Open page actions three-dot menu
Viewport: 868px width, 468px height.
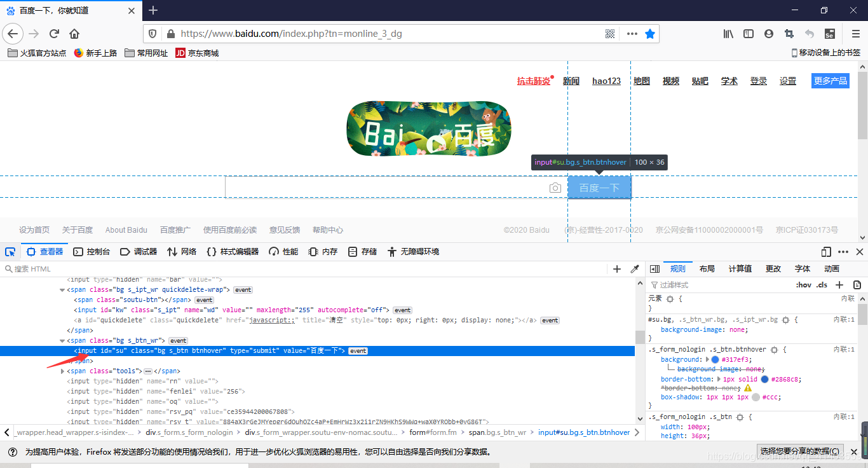point(632,34)
